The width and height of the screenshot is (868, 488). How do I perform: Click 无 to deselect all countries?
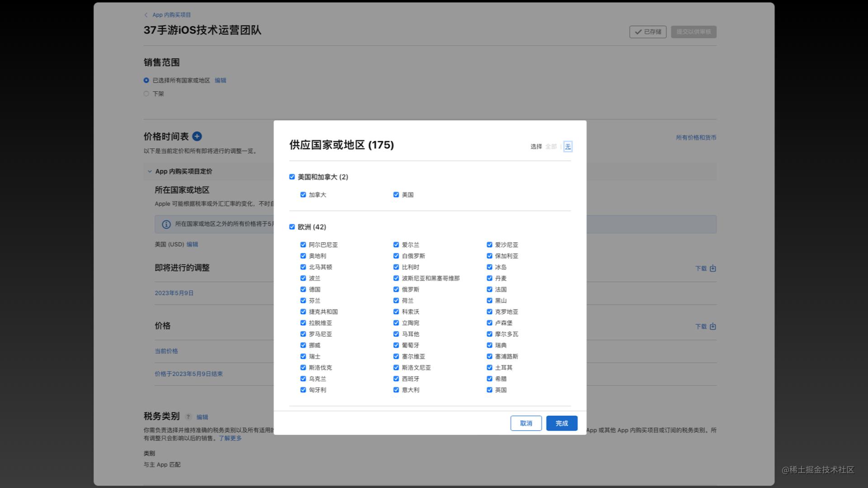point(568,146)
